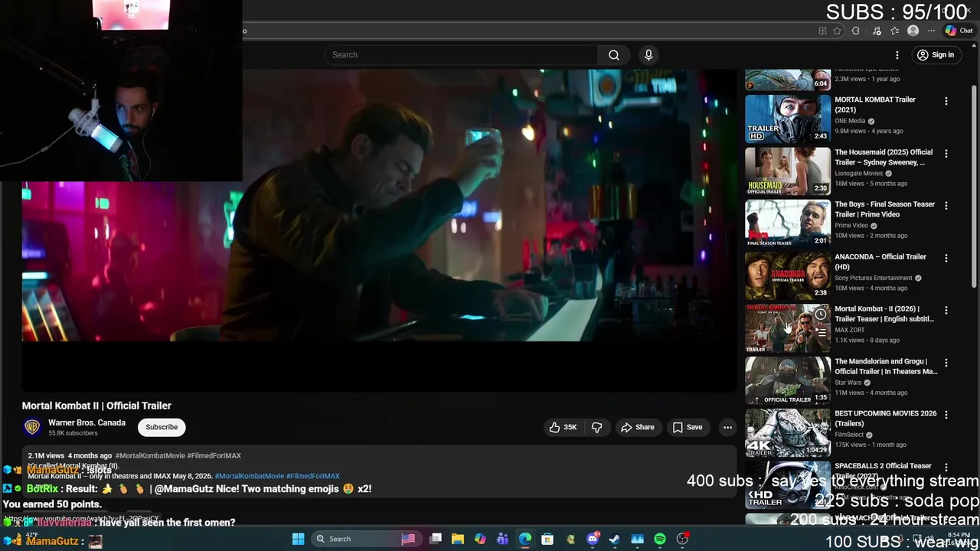Click the split screen icon in the address bar
This screenshot has height=551, width=980.
pos(822,31)
